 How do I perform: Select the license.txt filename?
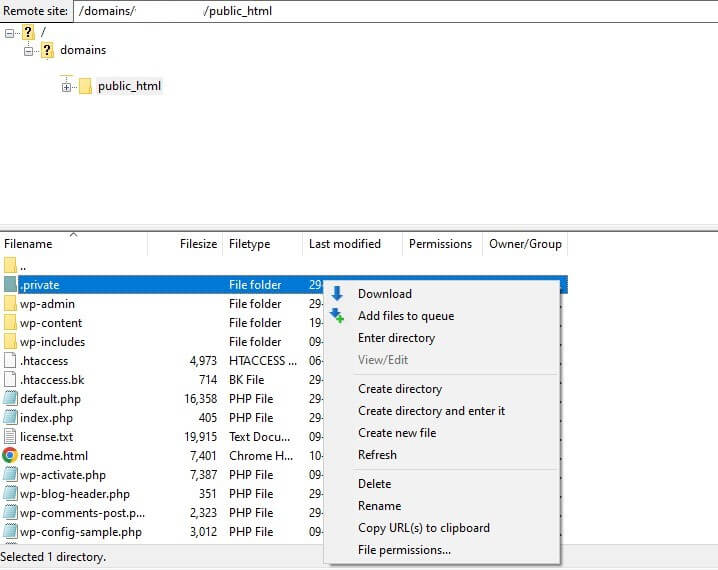46,437
